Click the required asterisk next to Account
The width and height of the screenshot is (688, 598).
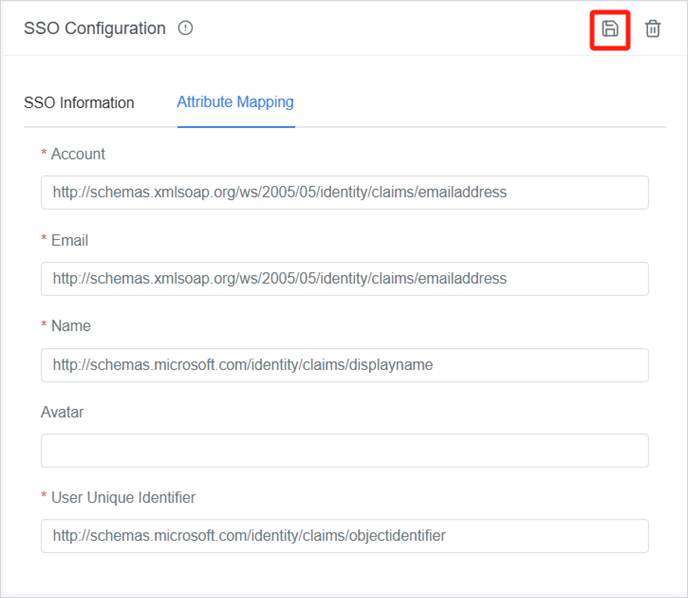[44, 155]
